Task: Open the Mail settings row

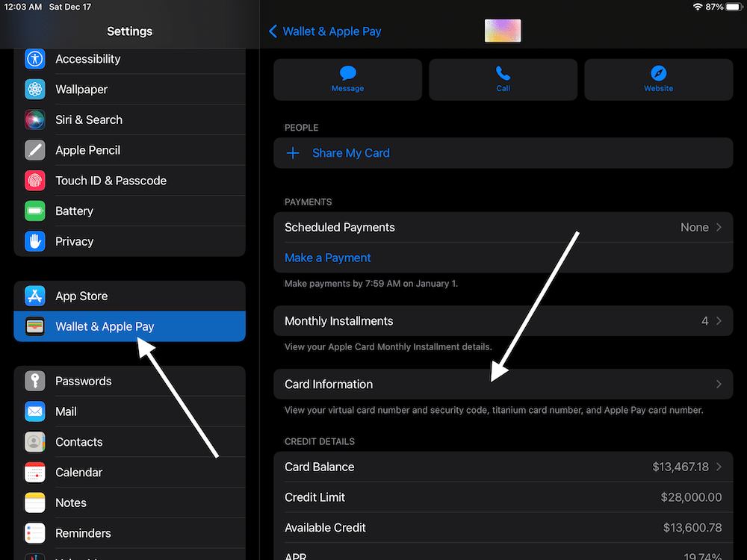Action: pos(129,412)
